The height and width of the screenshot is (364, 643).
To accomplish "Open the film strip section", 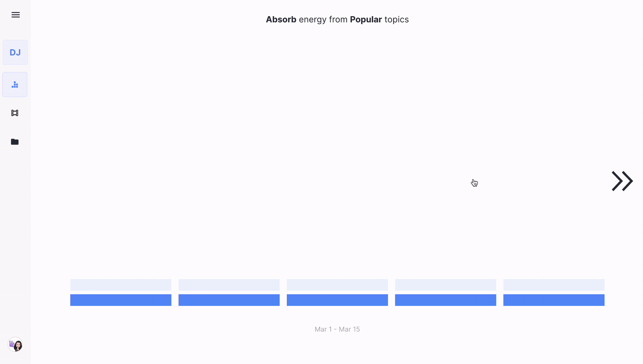I will [x=15, y=113].
